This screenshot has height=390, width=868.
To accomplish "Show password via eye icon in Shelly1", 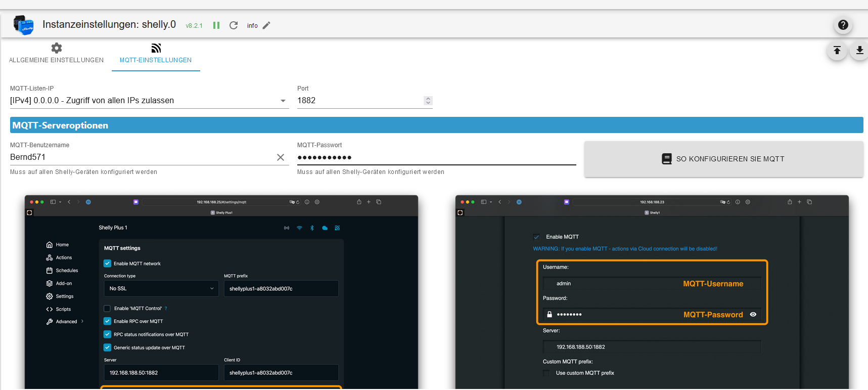I will point(753,315).
